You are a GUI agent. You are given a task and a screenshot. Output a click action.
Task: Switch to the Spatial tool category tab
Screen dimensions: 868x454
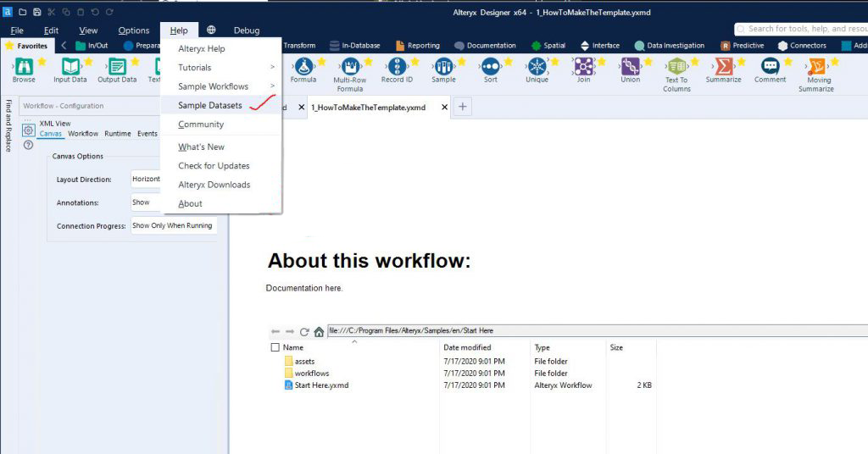(x=548, y=46)
